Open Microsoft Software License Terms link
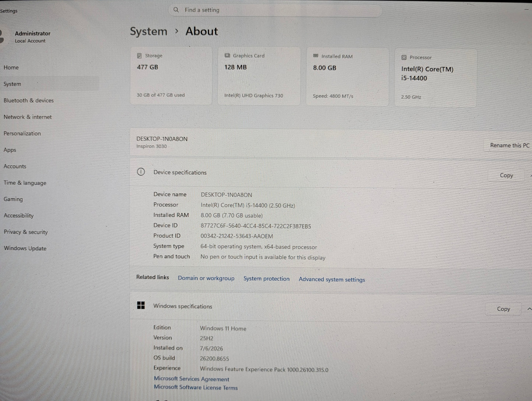 click(x=196, y=387)
